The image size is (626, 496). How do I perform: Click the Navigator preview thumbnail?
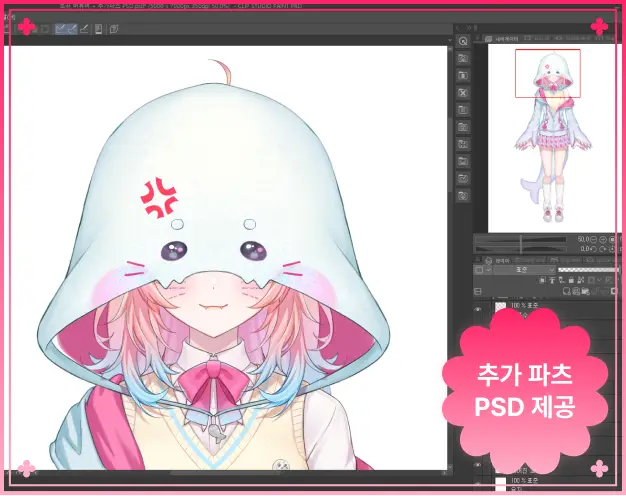pyautogui.click(x=553, y=138)
